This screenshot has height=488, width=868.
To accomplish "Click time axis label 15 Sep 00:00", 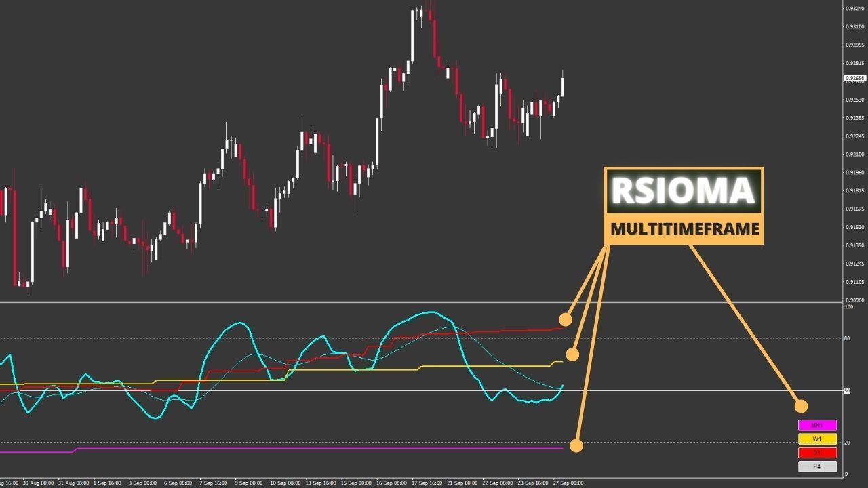I will (355, 483).
